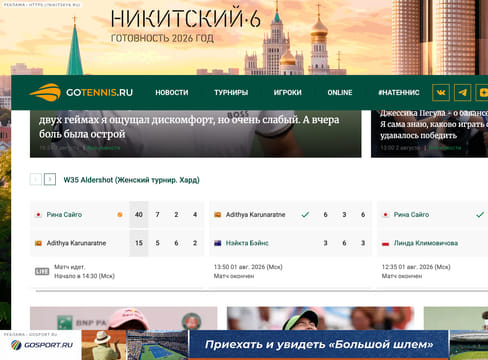The width and height of the screenshot is (488, 360).
Task: Open Рина Сайго in the 12:35 match
Action: 411,215
